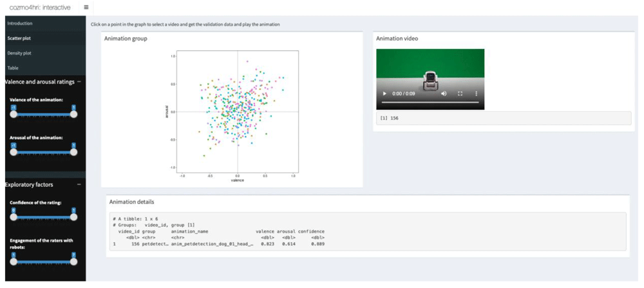Click the Arousal slider left handle

point(14,152)
